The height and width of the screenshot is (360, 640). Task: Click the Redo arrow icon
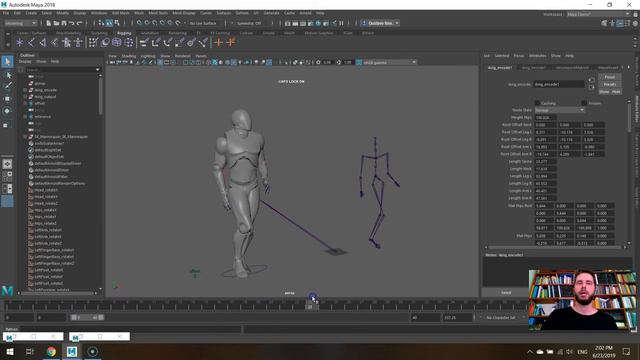pos(80,23)
